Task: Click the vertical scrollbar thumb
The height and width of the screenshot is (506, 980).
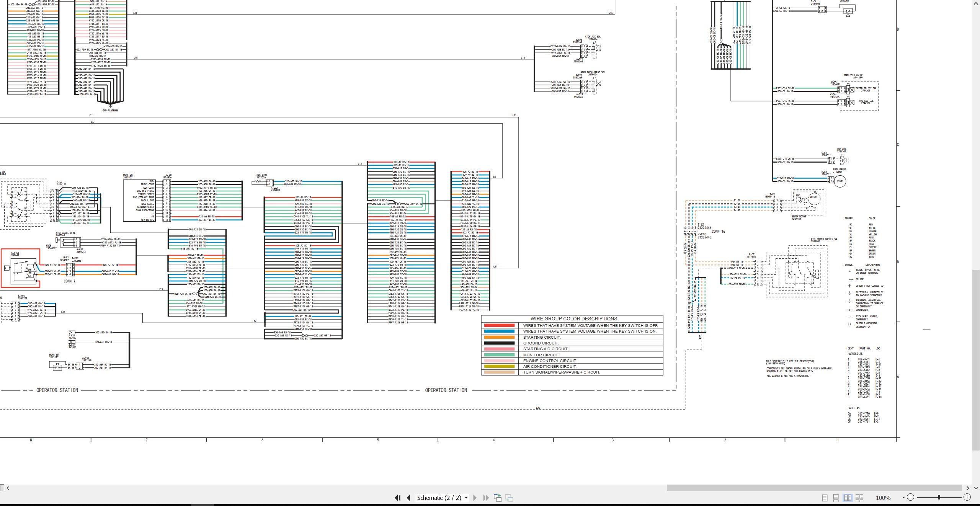Action: click(x=976, y=360)
